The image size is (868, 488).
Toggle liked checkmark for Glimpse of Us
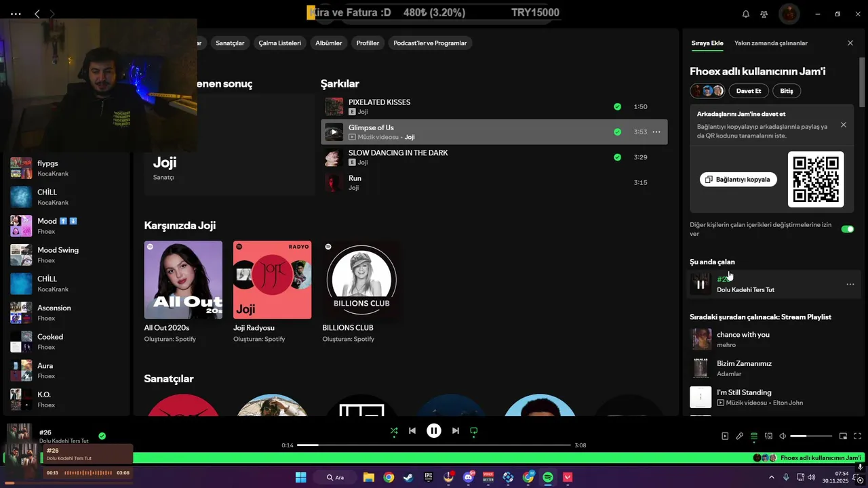(617, 132)
